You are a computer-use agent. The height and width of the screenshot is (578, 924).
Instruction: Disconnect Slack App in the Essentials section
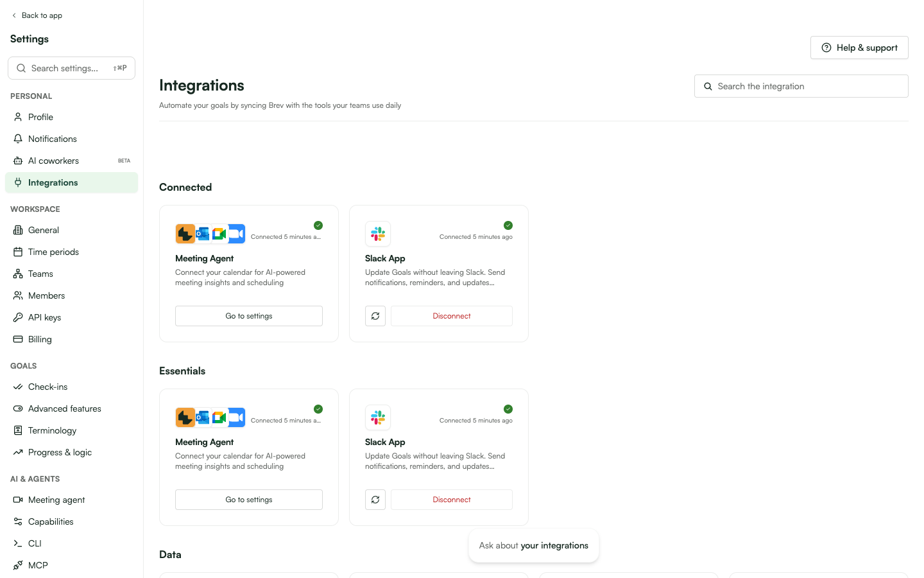pos(452,500)
